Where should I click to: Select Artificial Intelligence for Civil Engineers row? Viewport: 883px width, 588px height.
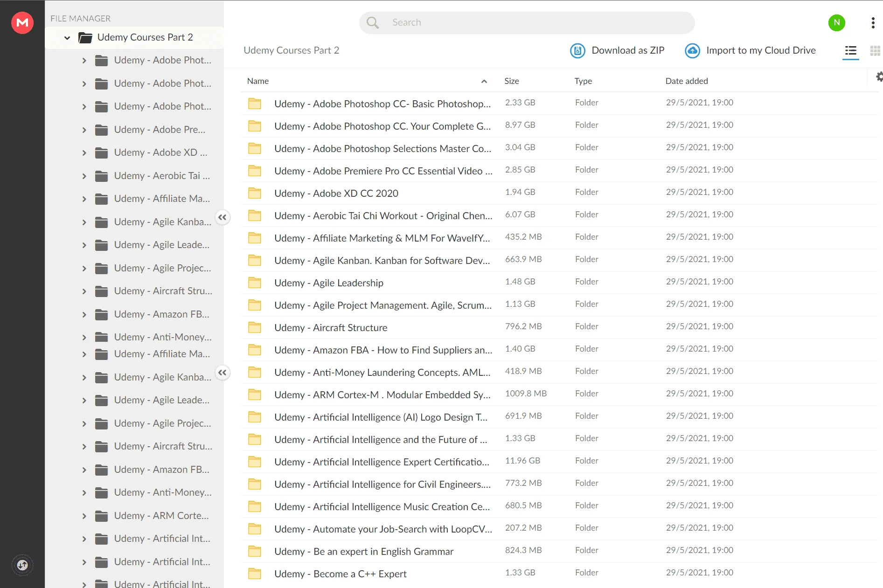[x=559, y=484]
